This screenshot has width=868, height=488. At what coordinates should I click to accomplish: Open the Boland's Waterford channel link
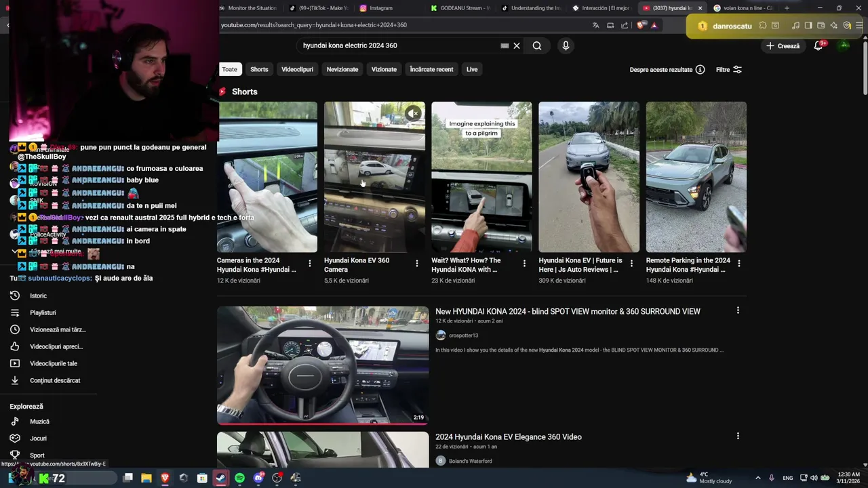coord(470,461)
